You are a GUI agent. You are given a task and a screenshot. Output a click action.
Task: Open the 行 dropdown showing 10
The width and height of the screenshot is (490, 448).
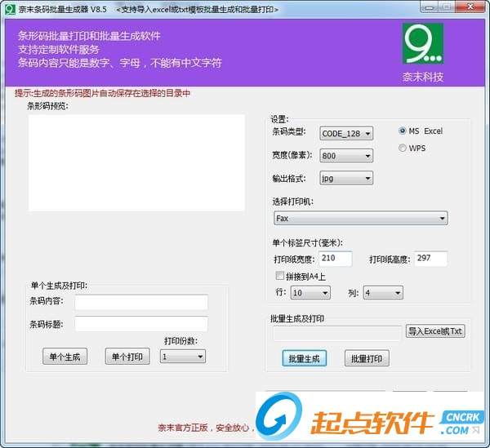click(x=310, y=292)
